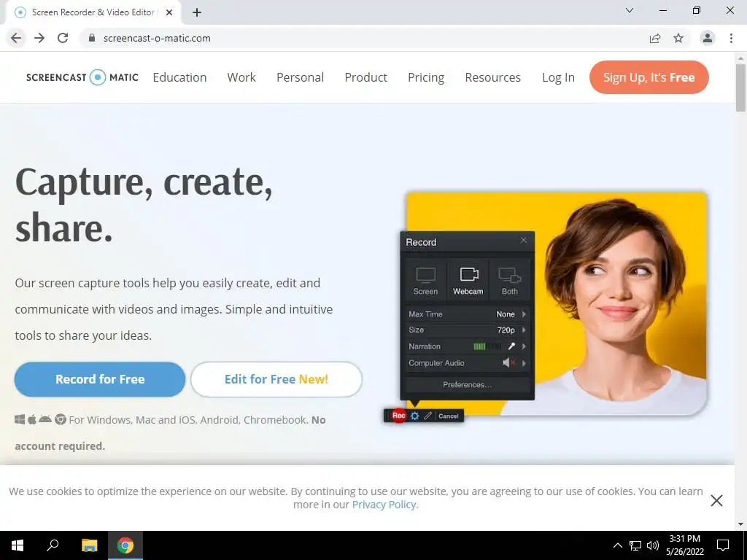Click the woman's photo thumbnail

pyautogui.click(x=557, y=303)
